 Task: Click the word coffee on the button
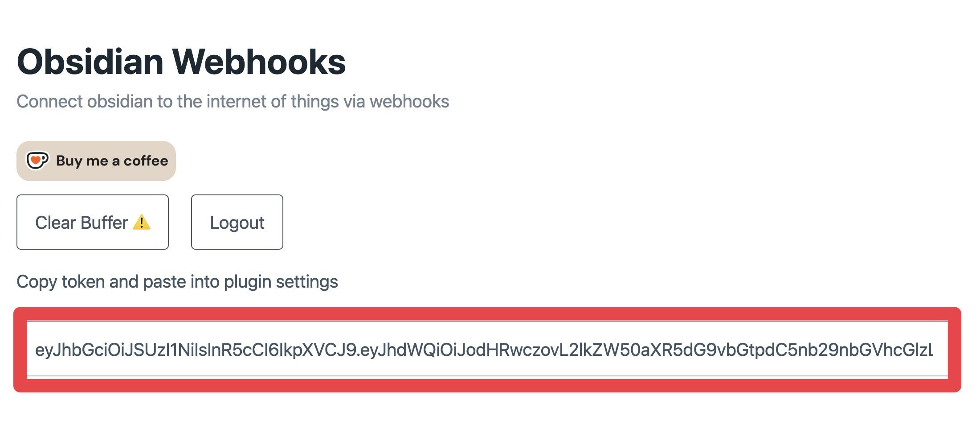146,161
